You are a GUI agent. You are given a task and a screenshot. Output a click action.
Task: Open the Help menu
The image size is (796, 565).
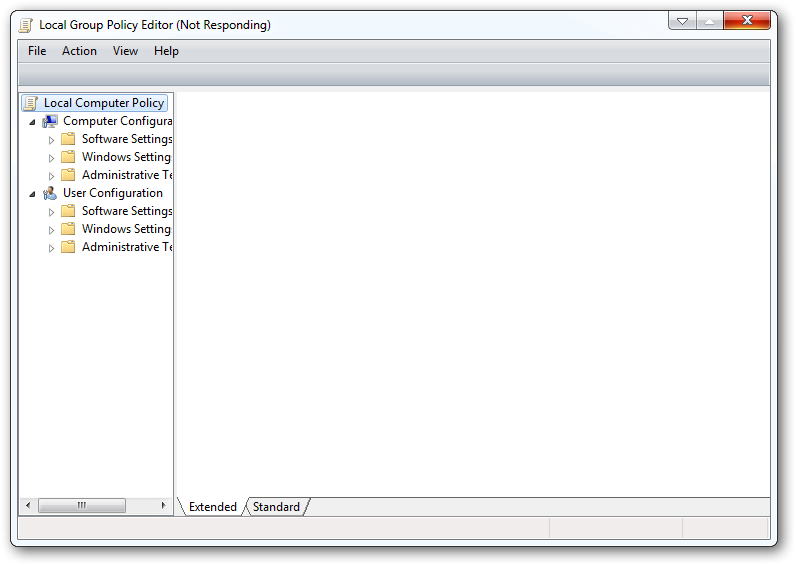167,51
